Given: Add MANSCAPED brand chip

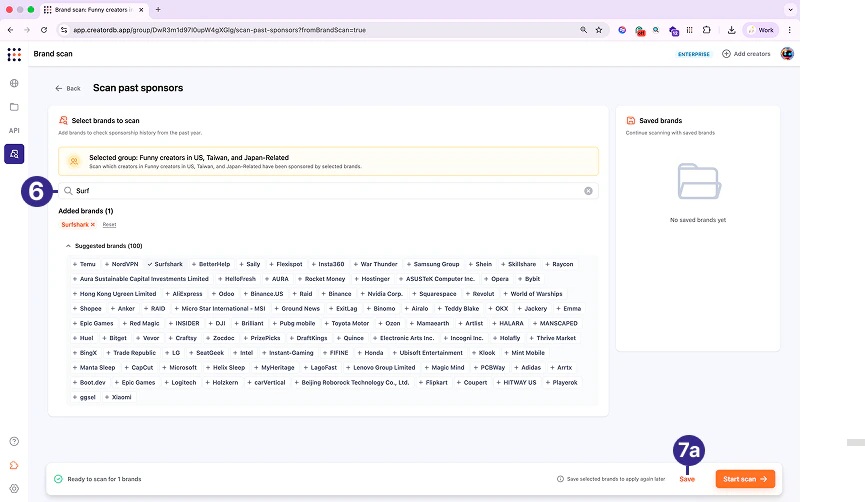Looking at the screenshot, I should click(x=554, y=323).
